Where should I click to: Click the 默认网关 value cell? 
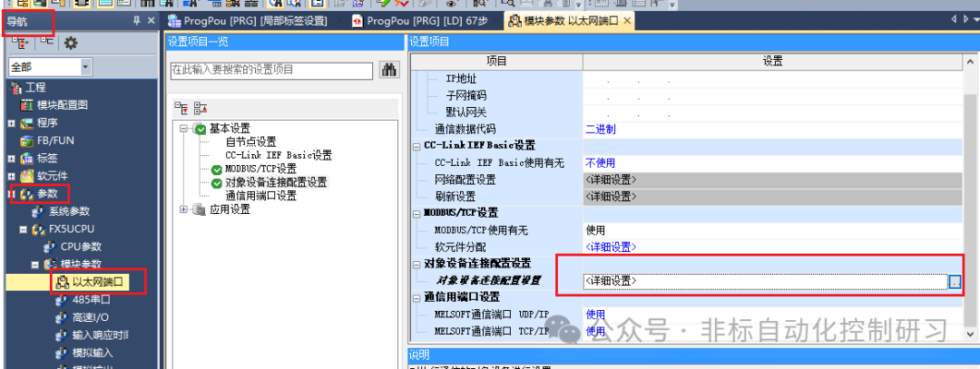(773, 113)
